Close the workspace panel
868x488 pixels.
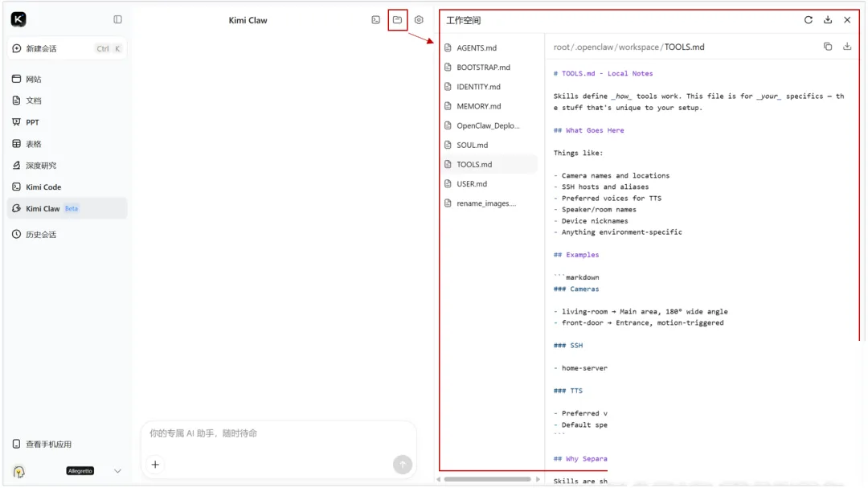pos(847,20)
